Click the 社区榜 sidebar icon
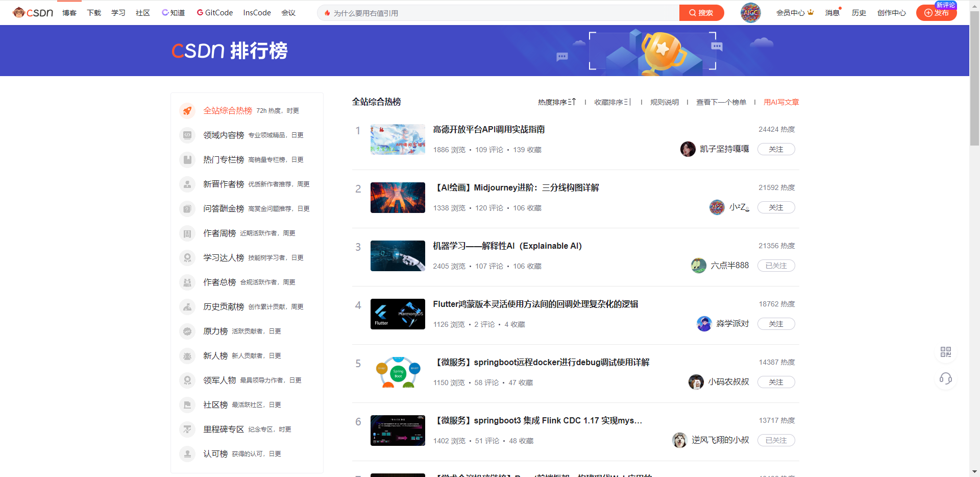The image size is (980, 477). pyautogui.click(x=187, y=405)
